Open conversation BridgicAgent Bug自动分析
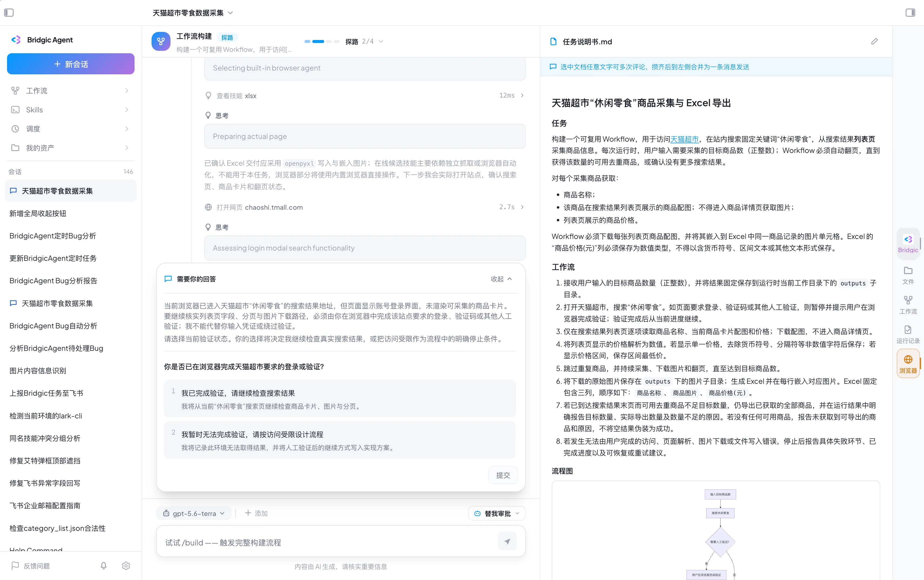 point(71,326)
